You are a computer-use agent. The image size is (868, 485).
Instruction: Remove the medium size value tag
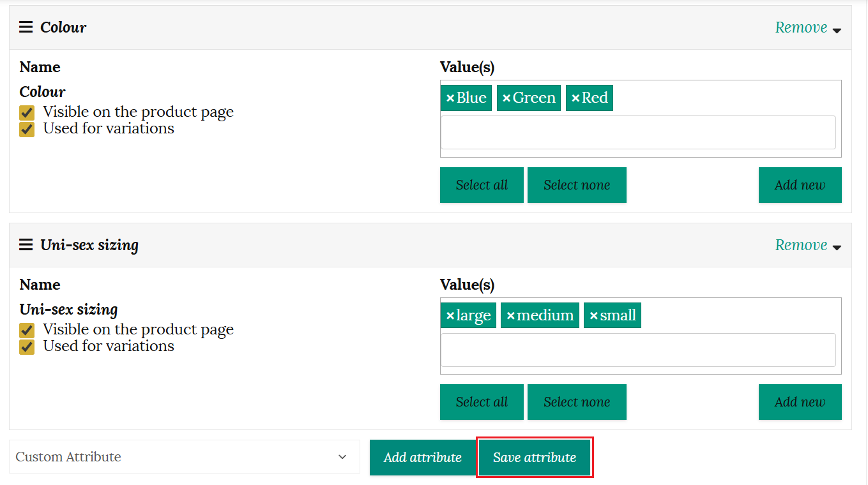(x=510, y=316)
